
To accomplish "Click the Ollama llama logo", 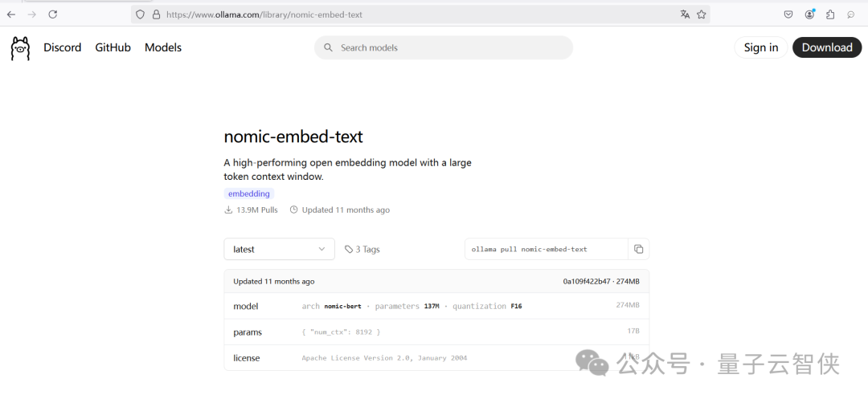I will click(20, 48).
